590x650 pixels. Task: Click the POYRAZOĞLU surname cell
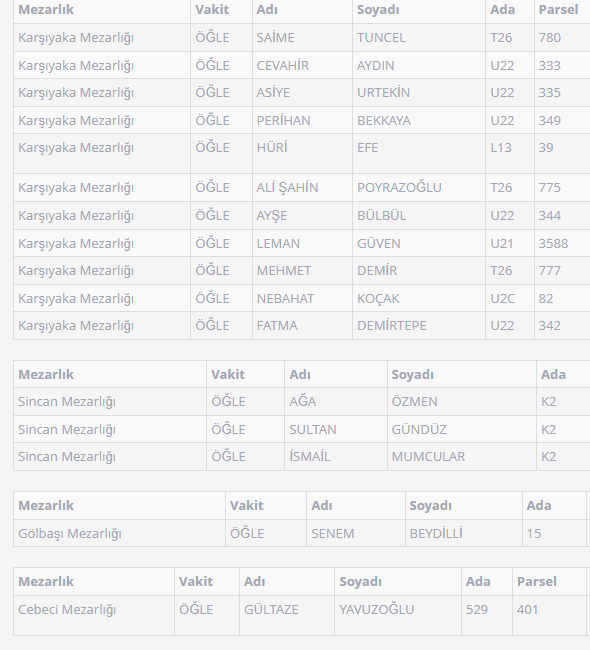pyautogui.click(x=419, y=188)
